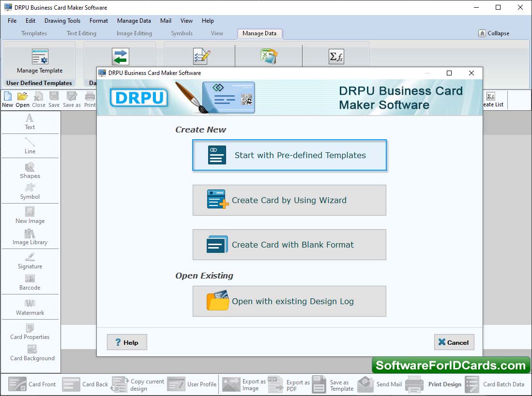Click Create Card with Blank Format
The image size is (532, 396).
289,245
